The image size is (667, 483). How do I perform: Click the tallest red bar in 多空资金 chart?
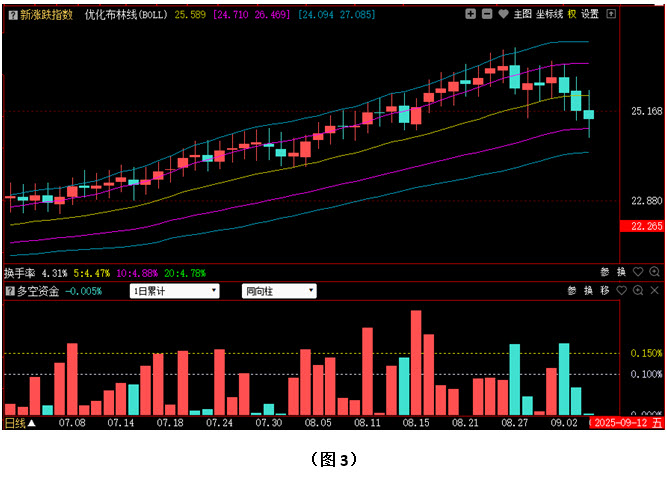tap(416, 363)
